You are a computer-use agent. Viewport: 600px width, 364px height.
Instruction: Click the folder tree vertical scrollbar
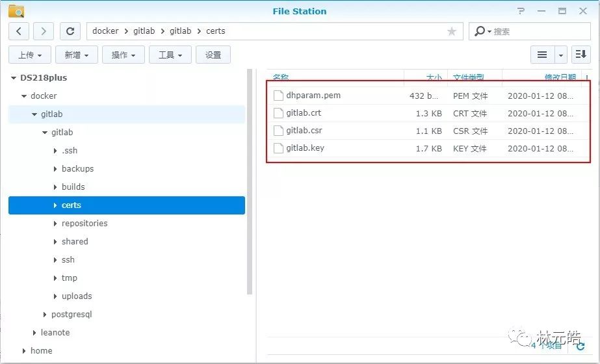pyautogui.click(x=250, y=182)
